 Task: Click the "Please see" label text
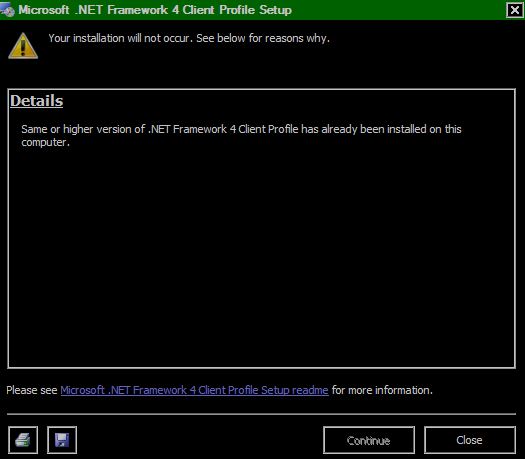point(32,390)
